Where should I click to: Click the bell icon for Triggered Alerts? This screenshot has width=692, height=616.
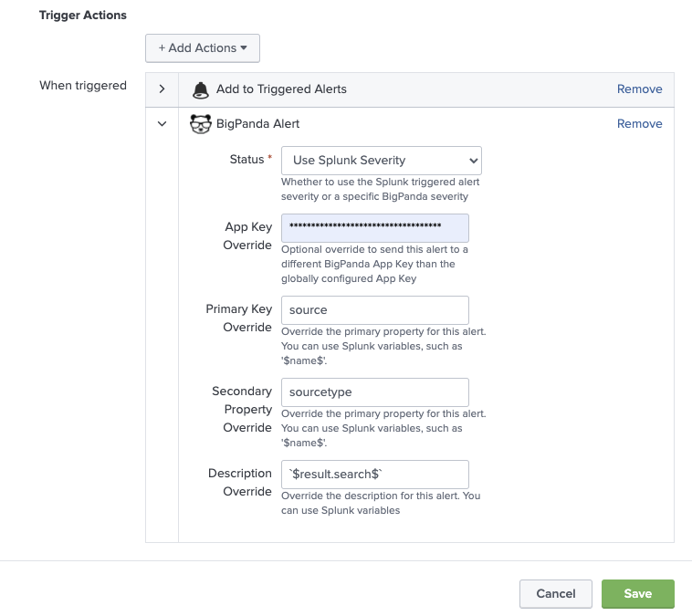(200, 89)
